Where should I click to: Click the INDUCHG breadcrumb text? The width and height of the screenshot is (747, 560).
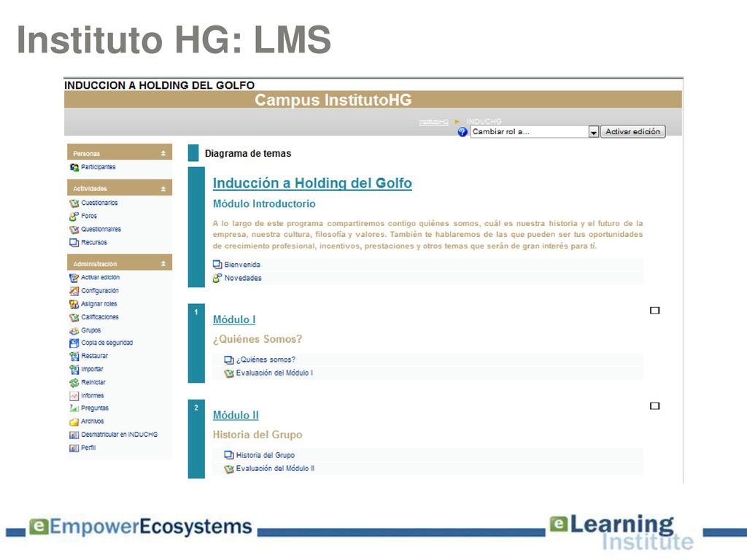[x=484, y=122]
